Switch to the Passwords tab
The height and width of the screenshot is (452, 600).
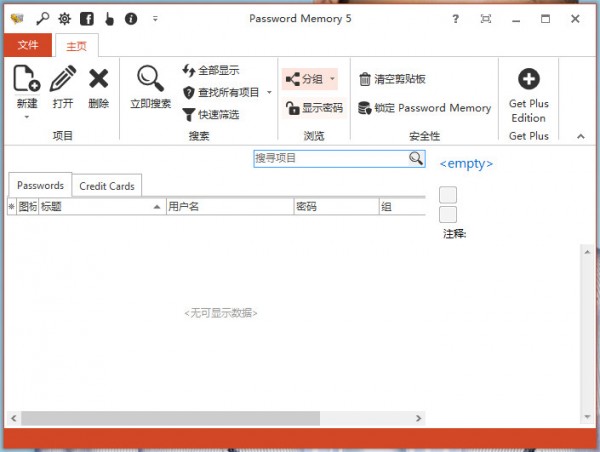pyautogui.click(x=40, y=185)
